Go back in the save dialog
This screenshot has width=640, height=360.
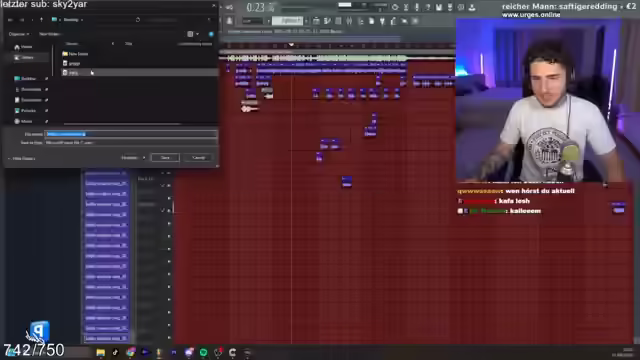[11, 20]
